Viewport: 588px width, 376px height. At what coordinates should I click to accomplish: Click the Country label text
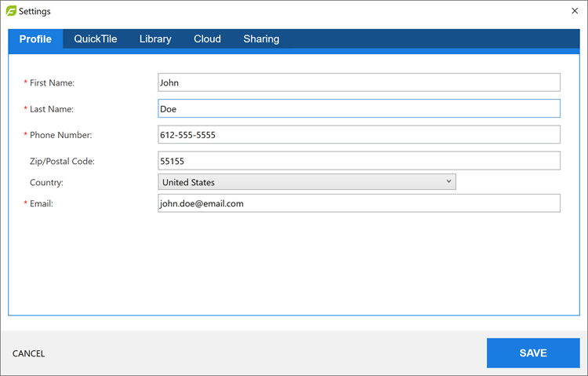(x=46, y=182)
